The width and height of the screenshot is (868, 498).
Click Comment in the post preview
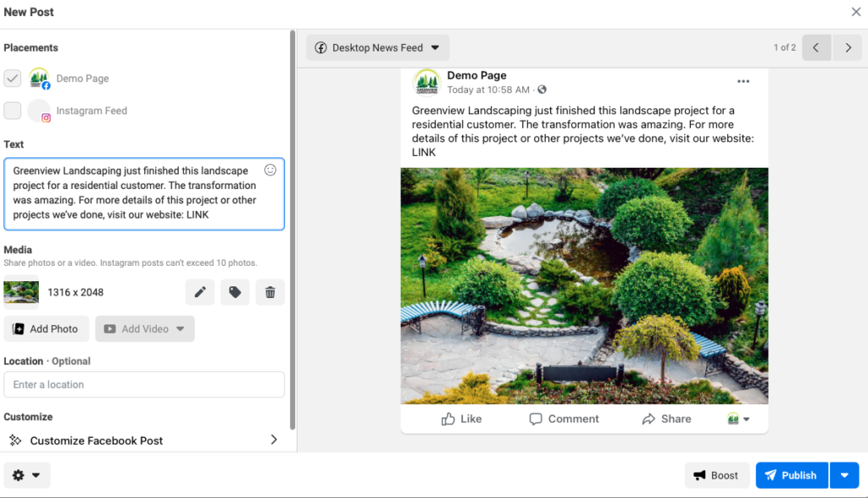(x=564, y=419)
